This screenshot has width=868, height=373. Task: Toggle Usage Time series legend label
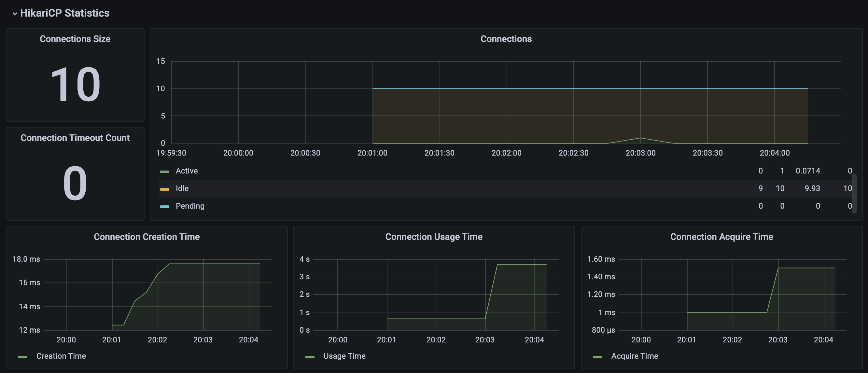pos(344,356)
